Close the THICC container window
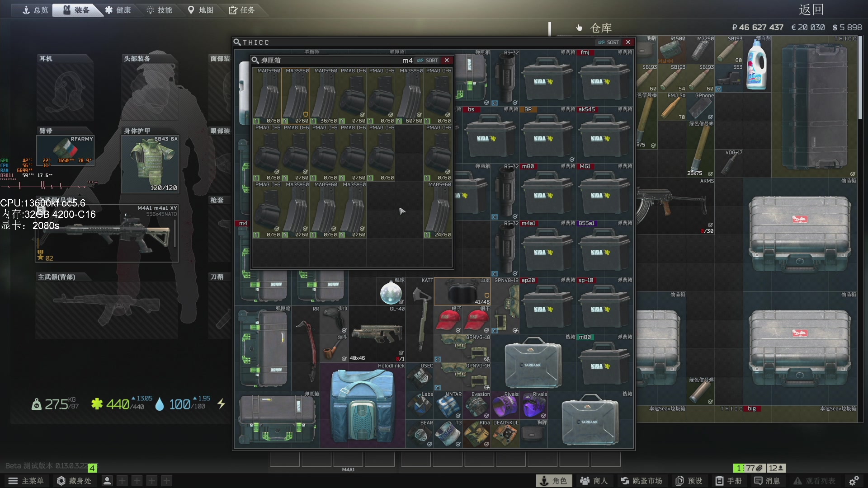868x488 pixels. [628, 42]
